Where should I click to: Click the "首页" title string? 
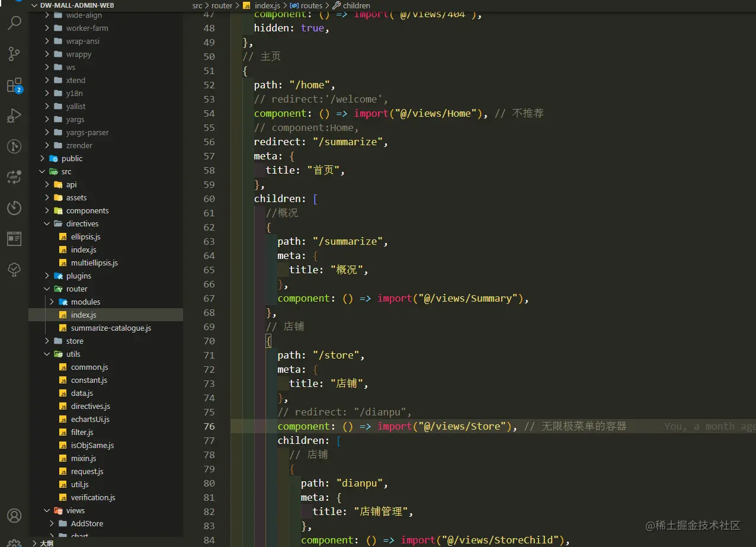click(323, 170)
